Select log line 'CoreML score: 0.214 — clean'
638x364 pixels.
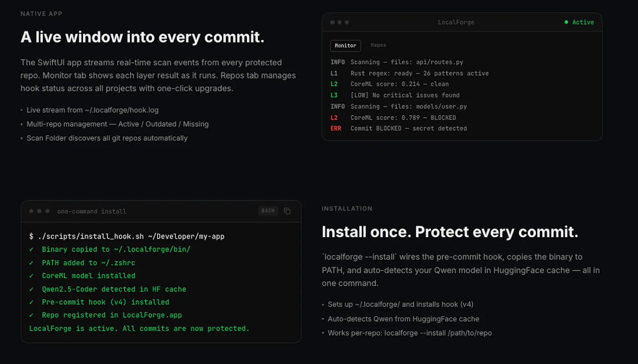pyautogui.click(x=400, y=84)
